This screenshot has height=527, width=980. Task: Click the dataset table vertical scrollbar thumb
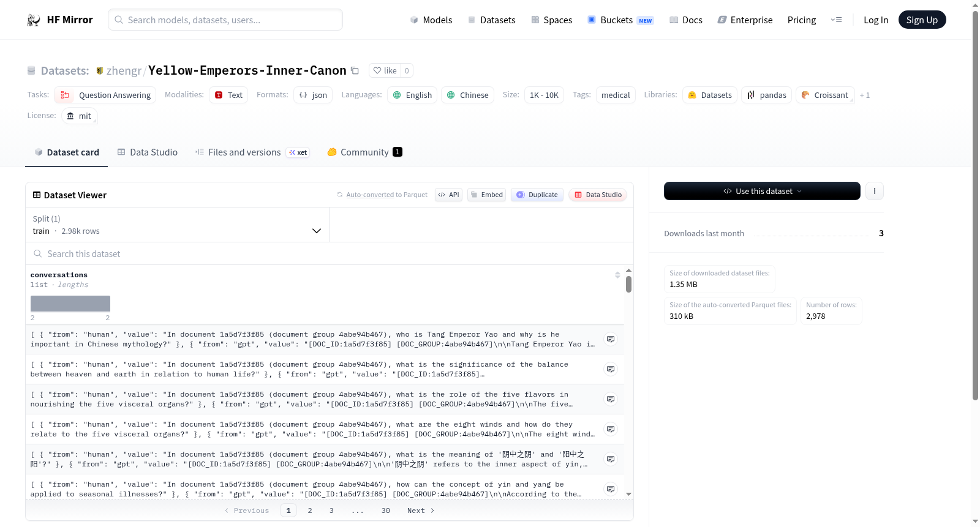tap(628, 284)
